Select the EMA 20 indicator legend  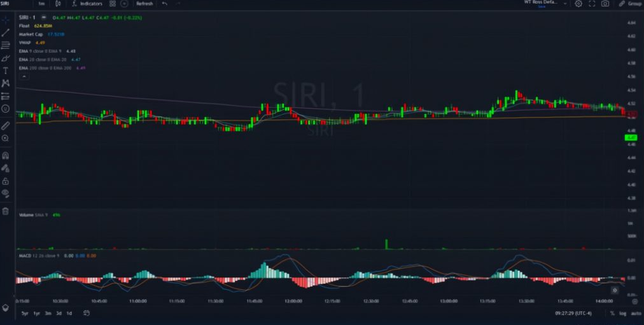[43, 60]
